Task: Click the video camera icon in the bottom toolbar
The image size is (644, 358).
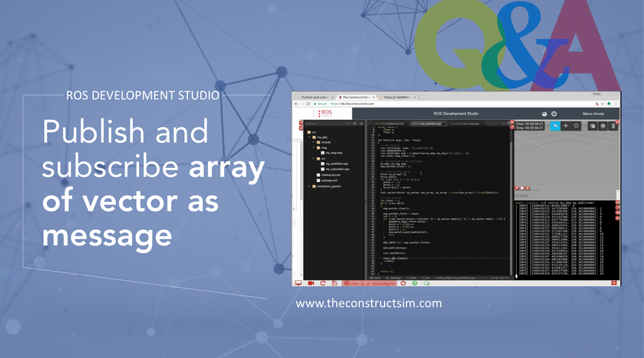Action: pos(311,283)
